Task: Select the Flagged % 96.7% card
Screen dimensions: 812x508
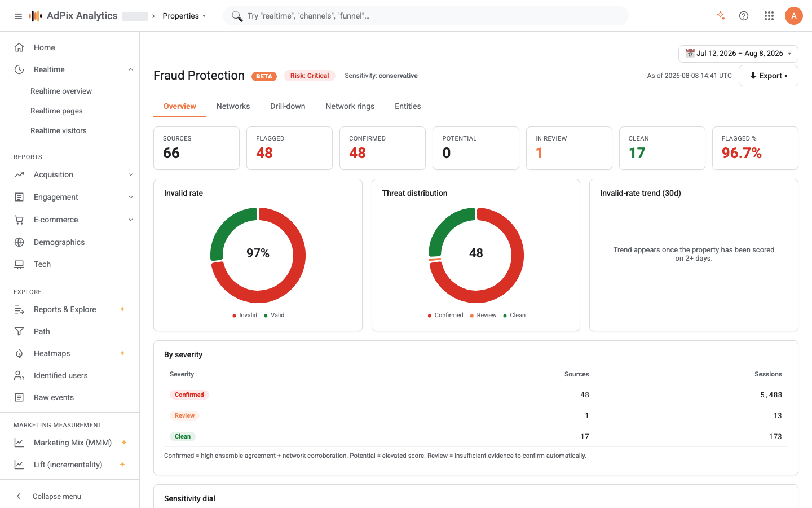Action: 755,148
